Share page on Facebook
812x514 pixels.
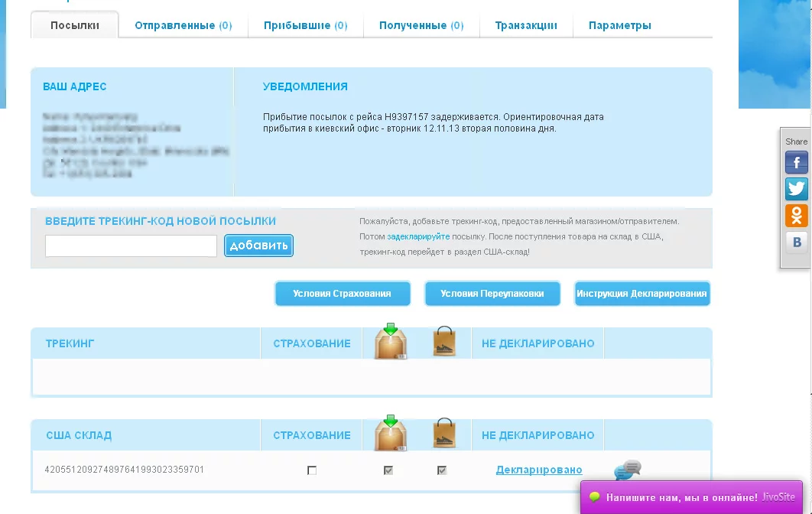coord(796,162)
